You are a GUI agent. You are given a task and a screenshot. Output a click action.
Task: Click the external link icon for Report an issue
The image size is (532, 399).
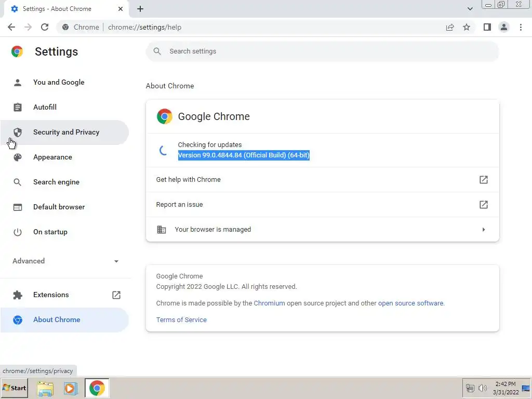click(484, 205)
